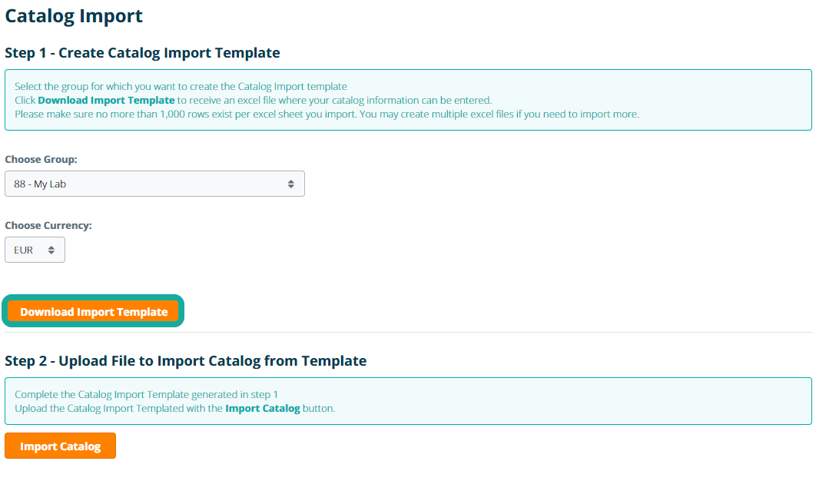
Task: Click the up-down arrows beside EUR
Action: (x=51, y=250)
